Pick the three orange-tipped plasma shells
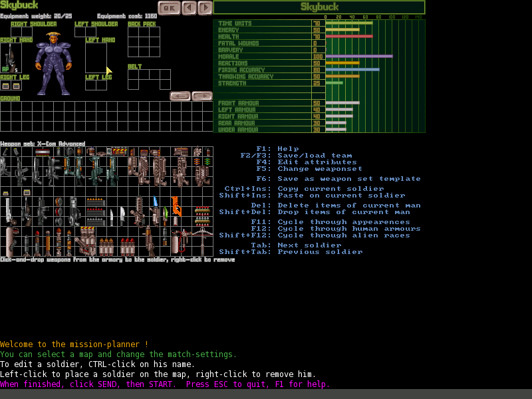The height and width of the screenshot is (399, 532). [106, 247]
